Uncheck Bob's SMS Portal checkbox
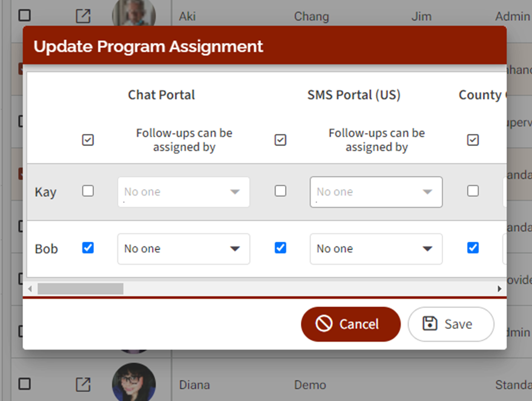This screenshot has height=401, width=532. [x=280, y=248]
